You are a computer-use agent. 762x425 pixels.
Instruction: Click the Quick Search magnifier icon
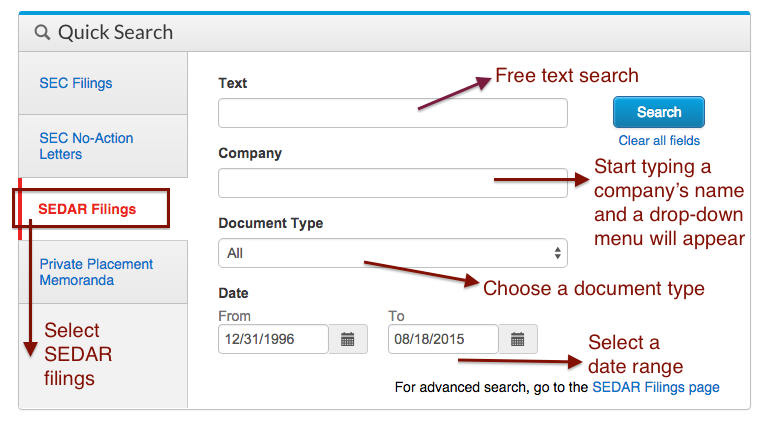click(x=42, y=33)
